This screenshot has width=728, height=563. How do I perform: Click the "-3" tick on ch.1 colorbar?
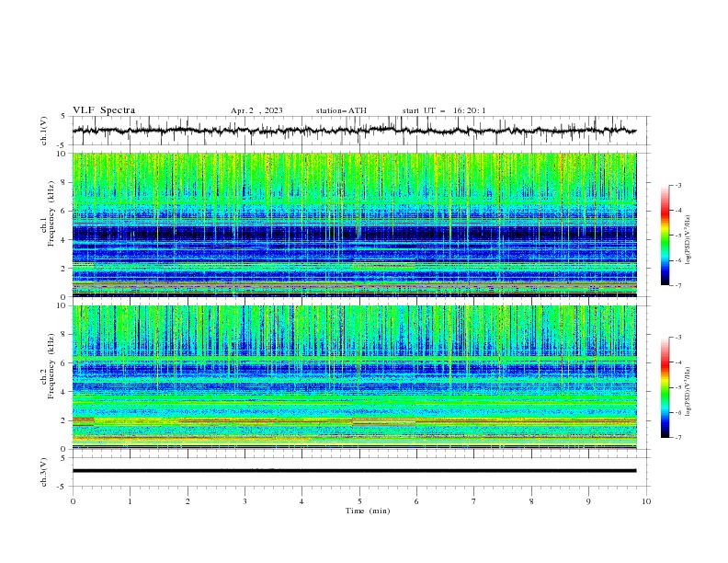coord(677,185)
